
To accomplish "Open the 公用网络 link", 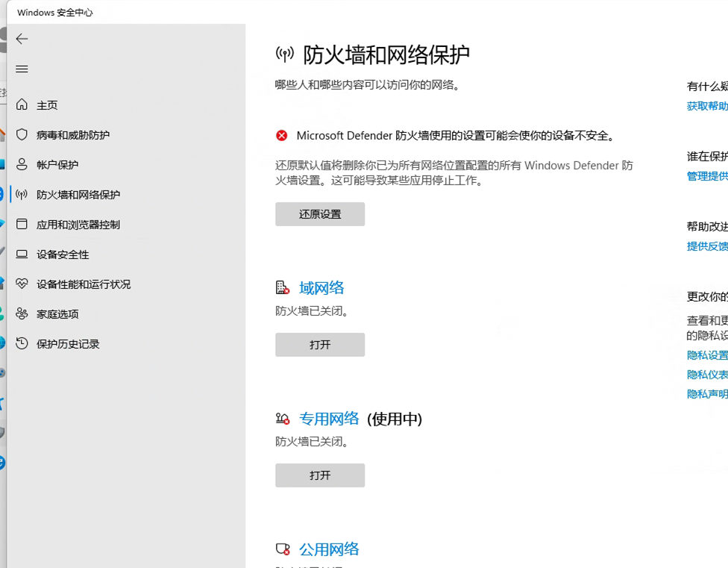I will coord(329,549).
